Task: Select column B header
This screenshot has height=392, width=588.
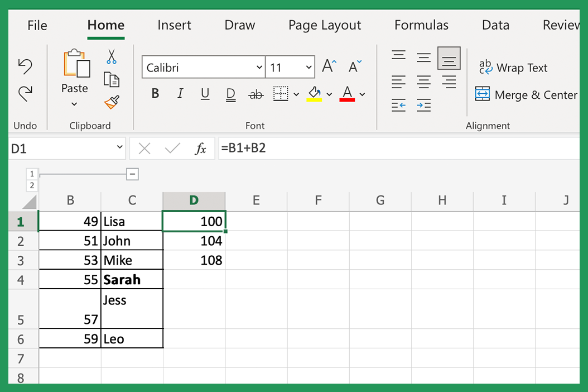Action: tap(70, 200)
